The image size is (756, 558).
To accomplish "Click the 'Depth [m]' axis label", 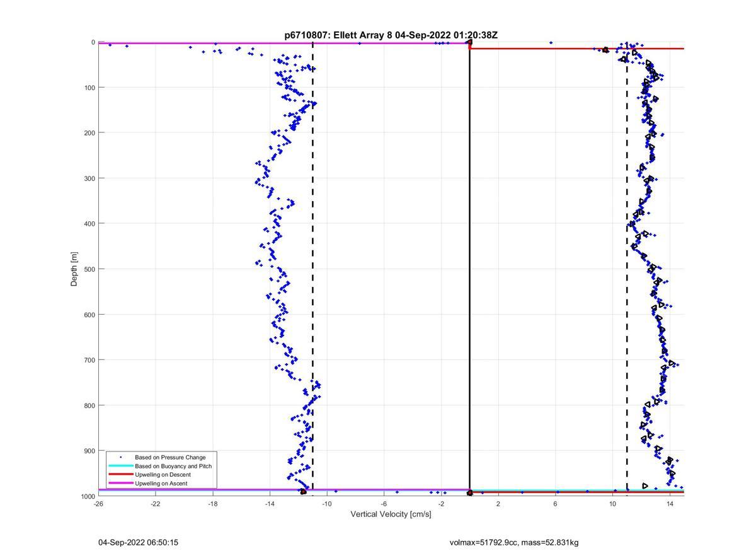I will 74,269.
